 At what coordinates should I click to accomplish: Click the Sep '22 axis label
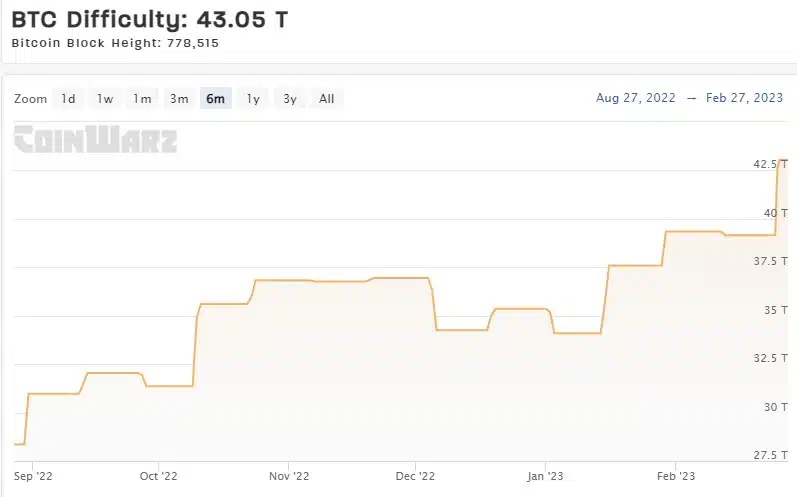[33, 476]
